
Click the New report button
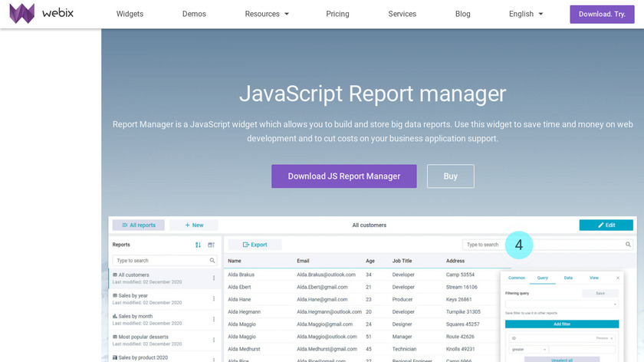coord(194,225)
